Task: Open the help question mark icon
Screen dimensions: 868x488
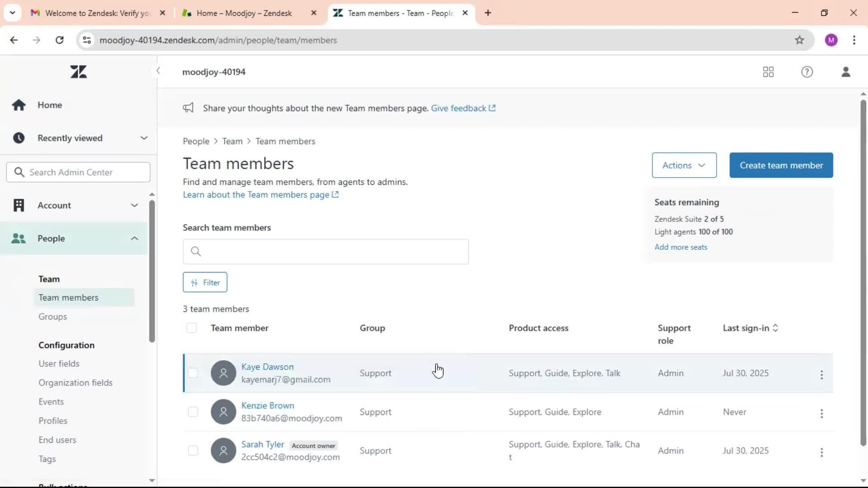Action: pyautogui.click(x=807, y=72)
